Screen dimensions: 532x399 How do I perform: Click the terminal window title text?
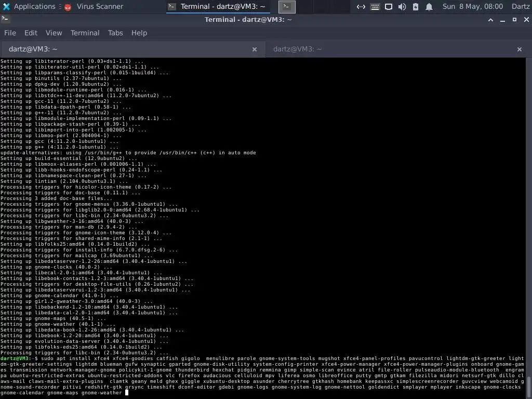tap(248, 19)
